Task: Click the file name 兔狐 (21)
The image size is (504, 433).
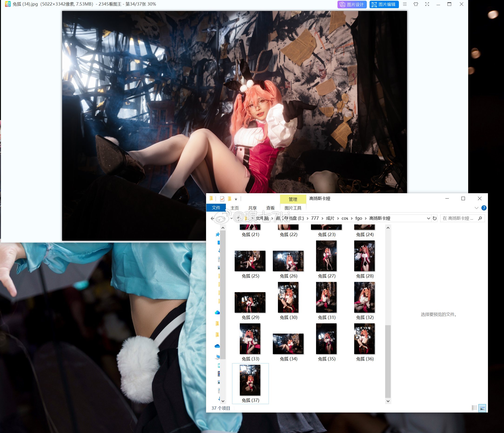Action: click(x=250, y=234)
